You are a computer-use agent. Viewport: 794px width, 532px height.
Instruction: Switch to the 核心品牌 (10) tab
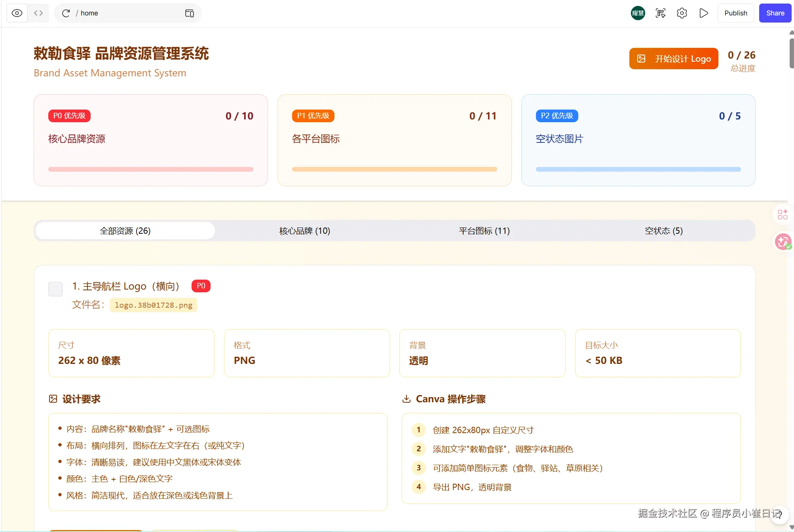pos(304,231)
